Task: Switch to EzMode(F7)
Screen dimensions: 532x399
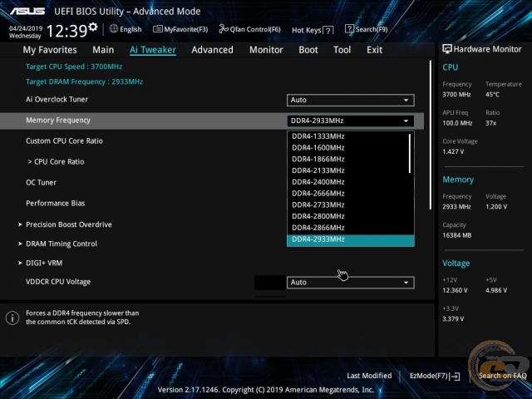Action: click(x=435, y=376)
